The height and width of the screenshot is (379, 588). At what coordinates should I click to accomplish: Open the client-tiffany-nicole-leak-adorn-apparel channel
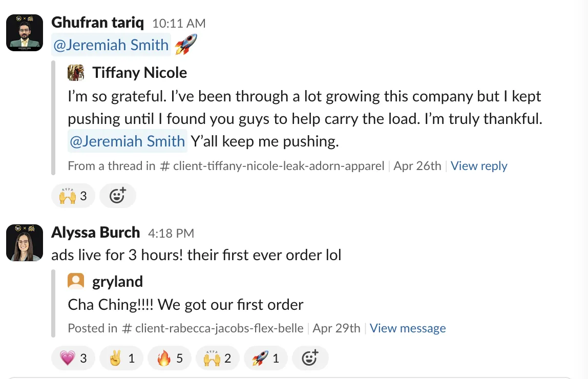[272, 166]
